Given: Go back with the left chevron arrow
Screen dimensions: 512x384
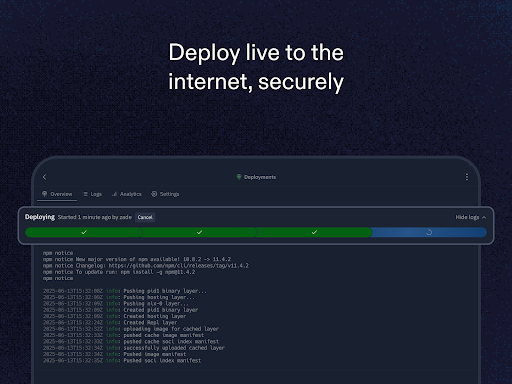Looking at the screenshot, I should pyautogui.click(x=44, y=177).
